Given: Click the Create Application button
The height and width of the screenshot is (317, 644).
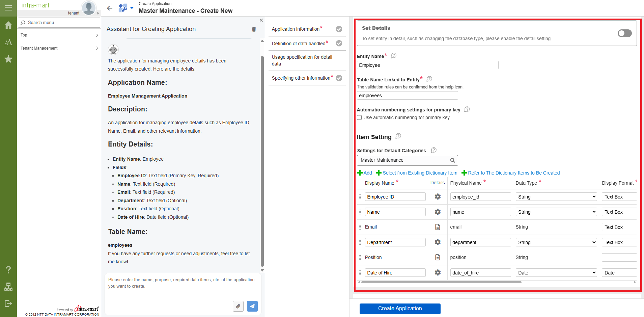Looking at the screenshot, I should (x=400, y=309).
